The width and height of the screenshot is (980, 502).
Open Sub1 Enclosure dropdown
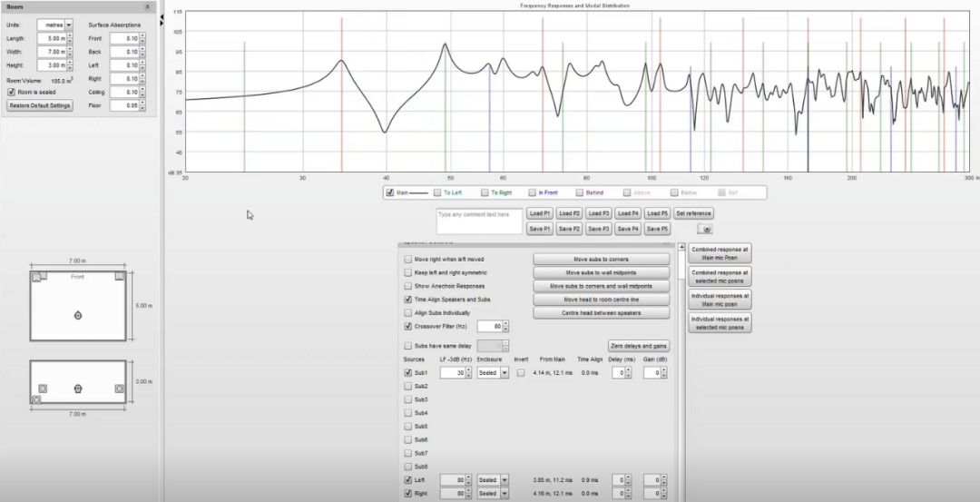pyautogui.click(x=504, y=372)
